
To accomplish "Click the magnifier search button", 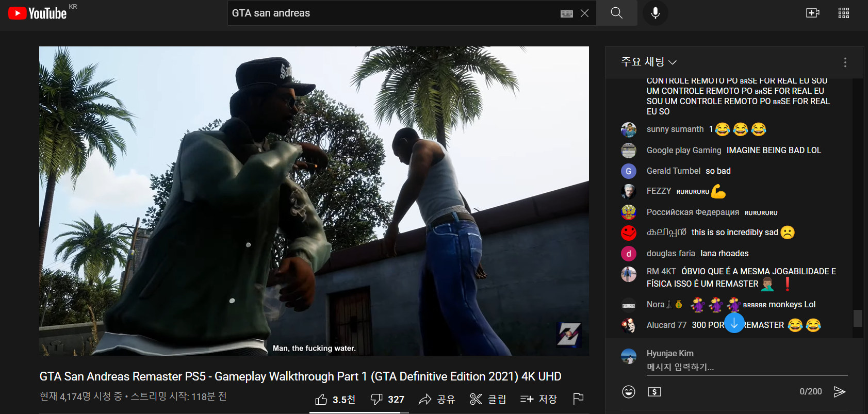I will [x=616, y=13].
